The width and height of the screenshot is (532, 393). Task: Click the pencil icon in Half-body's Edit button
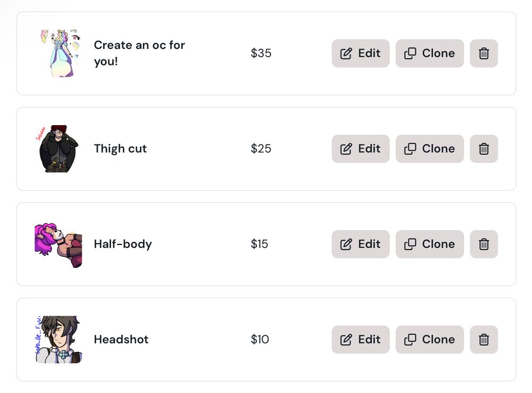tap(346, 244)
